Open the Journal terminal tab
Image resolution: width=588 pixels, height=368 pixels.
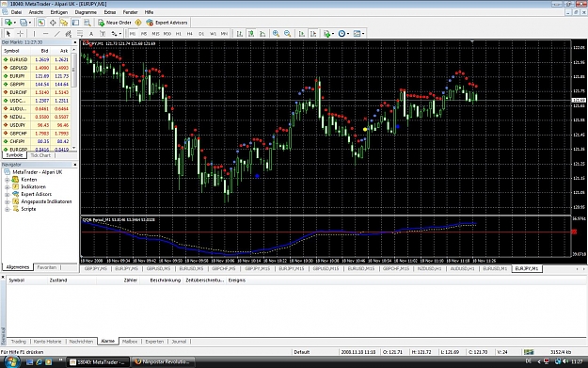coord(179,342)
